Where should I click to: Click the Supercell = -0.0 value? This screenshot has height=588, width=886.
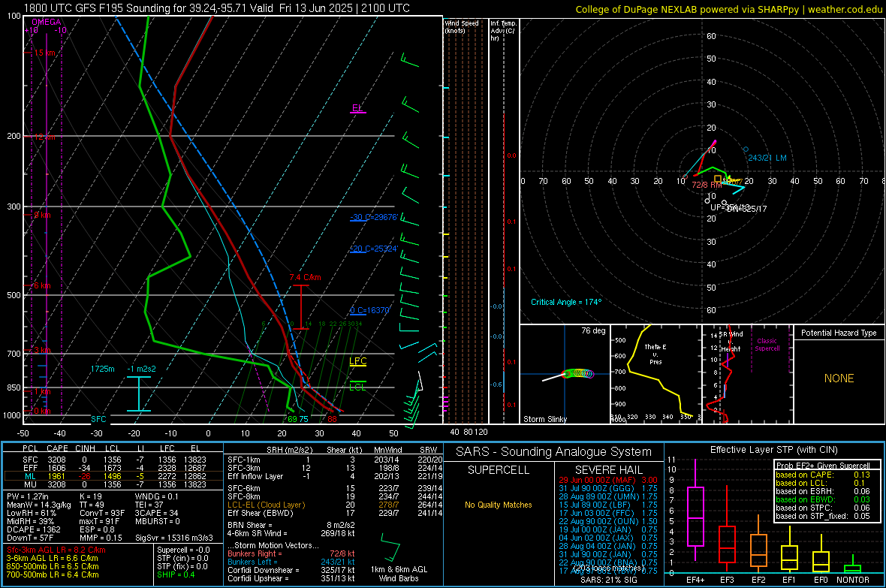(x=183, y=550)
